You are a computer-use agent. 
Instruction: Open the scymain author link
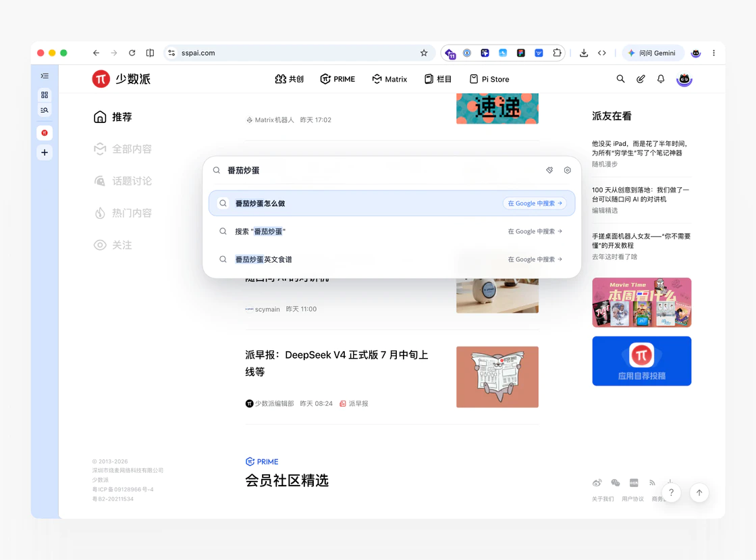point(263,309)
